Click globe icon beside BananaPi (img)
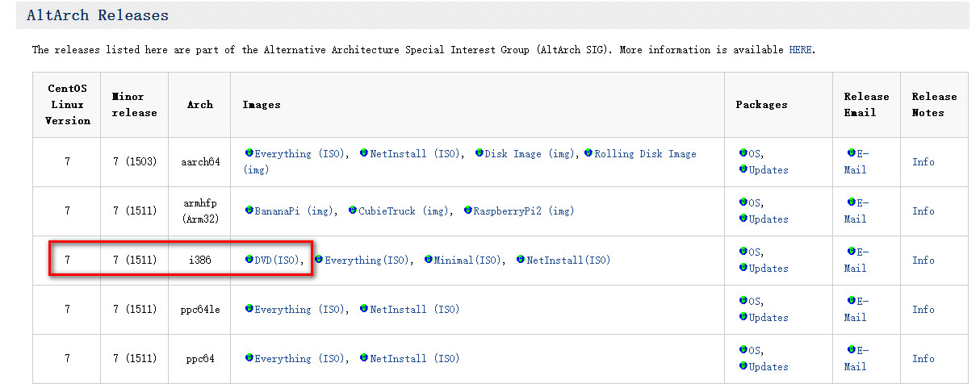Screen dimensions: 980x392 [x=249, y=211]
